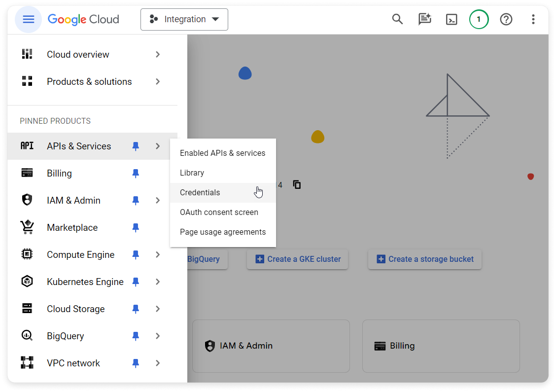Open the Integration project selector dropdown
This screenshot has height=392, width=556.
click(184, 19)
